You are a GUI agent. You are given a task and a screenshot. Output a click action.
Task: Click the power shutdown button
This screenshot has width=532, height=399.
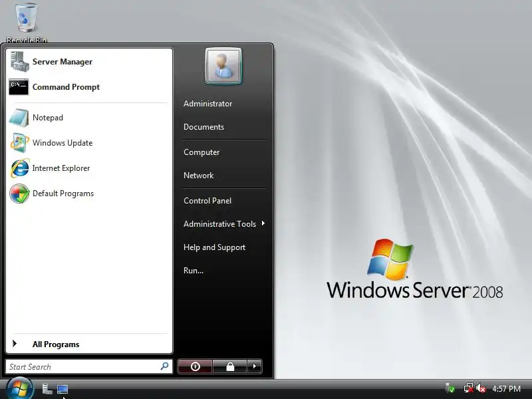[195, 366]
